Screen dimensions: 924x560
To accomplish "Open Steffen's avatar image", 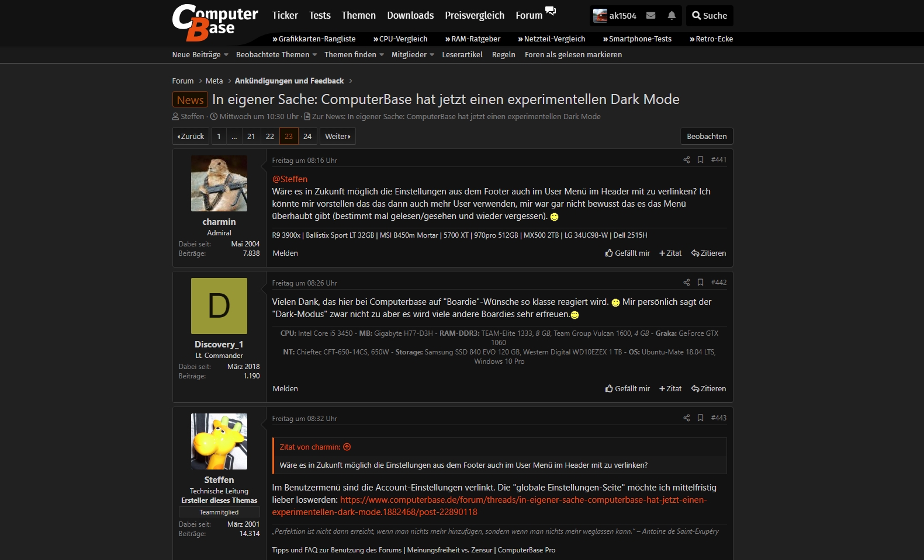I will point(219,441).
